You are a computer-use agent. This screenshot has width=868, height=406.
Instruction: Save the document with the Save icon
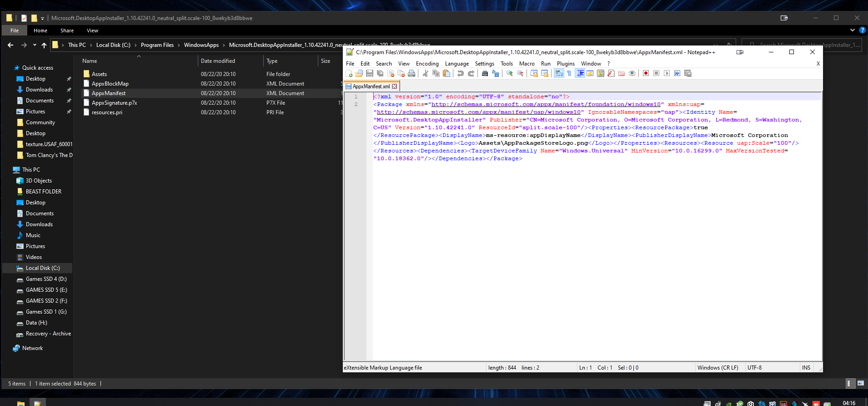tap(370, 73)
